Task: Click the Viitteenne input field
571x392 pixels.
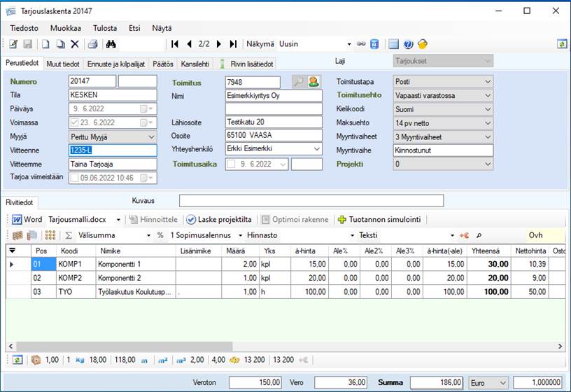Action: (x=113, y=150)
